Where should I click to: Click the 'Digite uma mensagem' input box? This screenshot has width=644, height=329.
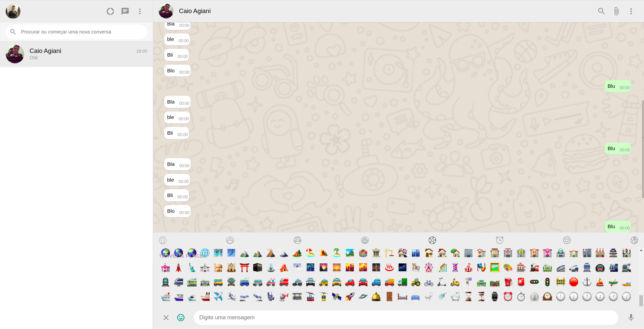[406, 317]
